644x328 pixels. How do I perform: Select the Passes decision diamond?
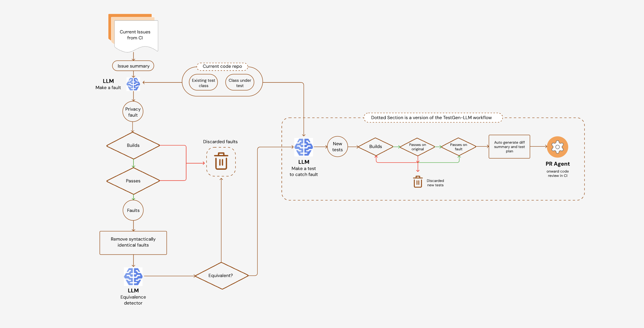[x=133, y=181]
